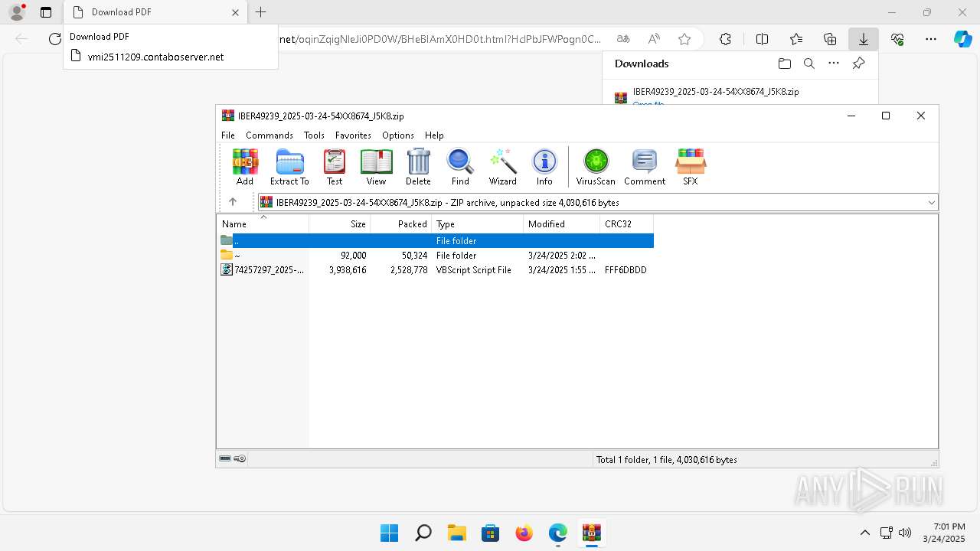Start the VirusScan tool
This screenshot has width=980, height=551.
pyautogui.click(x=596, y=167)
